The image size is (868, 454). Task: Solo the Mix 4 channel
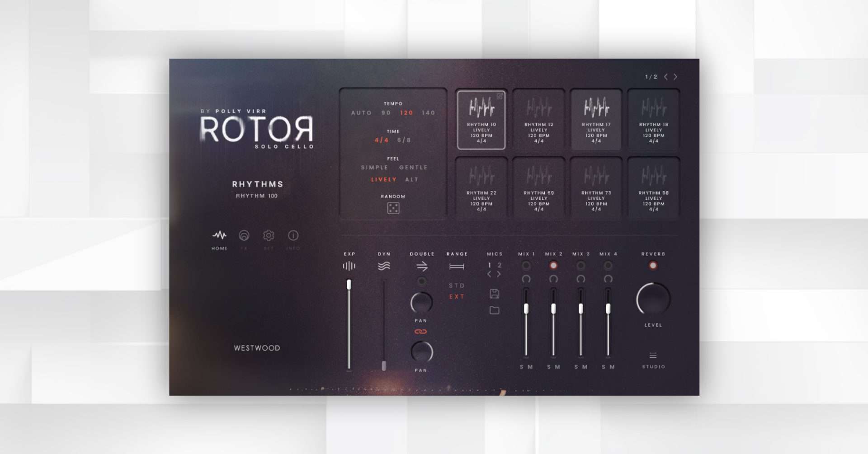[604, 367]
